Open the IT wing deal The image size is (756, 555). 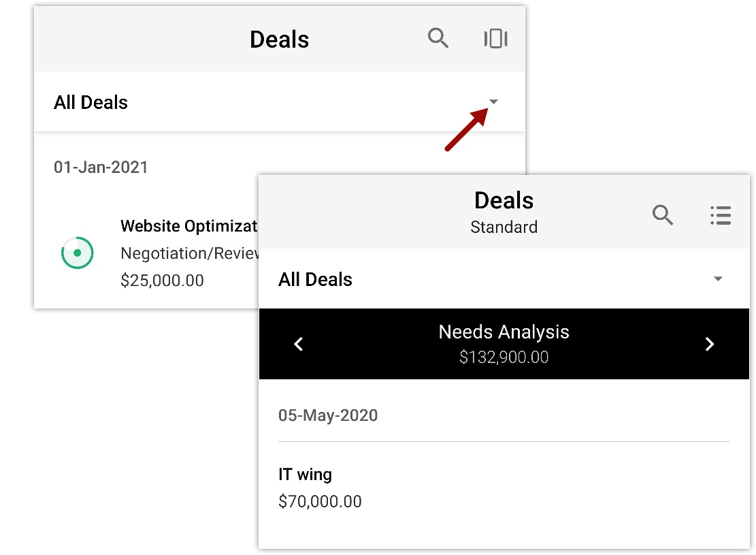point(306,475)
